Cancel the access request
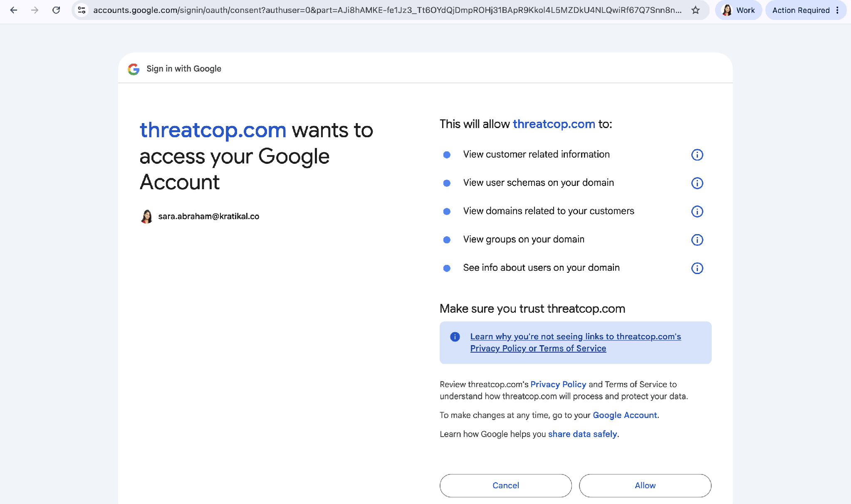 pyautogui.click(x=506, y=485)
